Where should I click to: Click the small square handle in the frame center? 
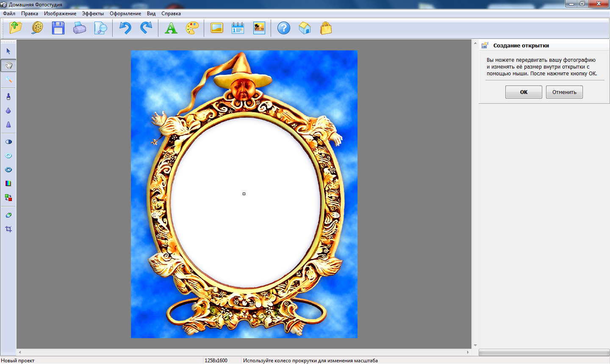click(244, 194)
